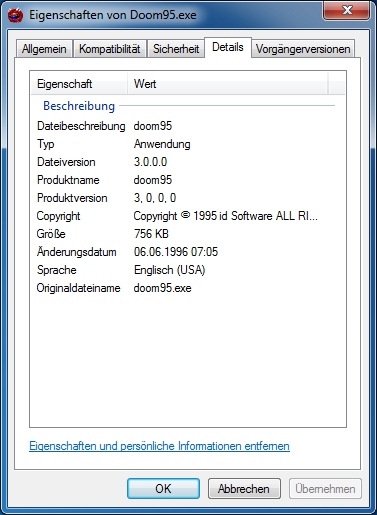Viewport: 377px width, 515px height.
Task: Click the Eigenschaft column header
Action: [x=79, y=84]
